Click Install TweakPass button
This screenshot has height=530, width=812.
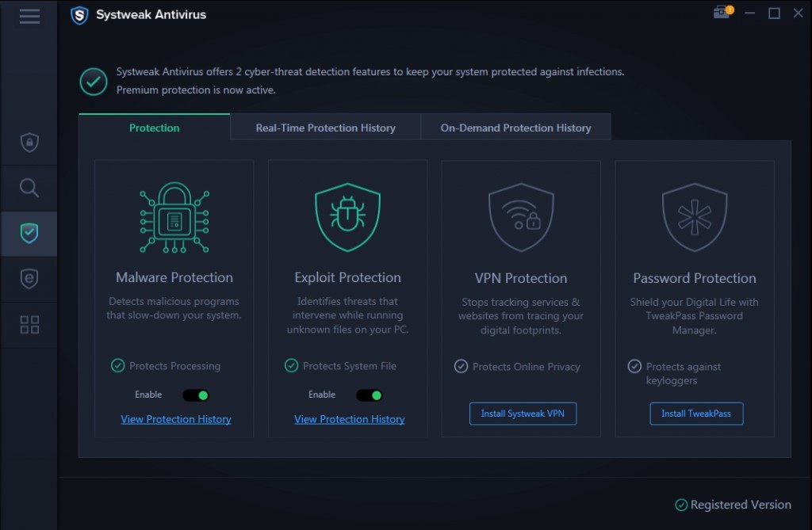696,414
